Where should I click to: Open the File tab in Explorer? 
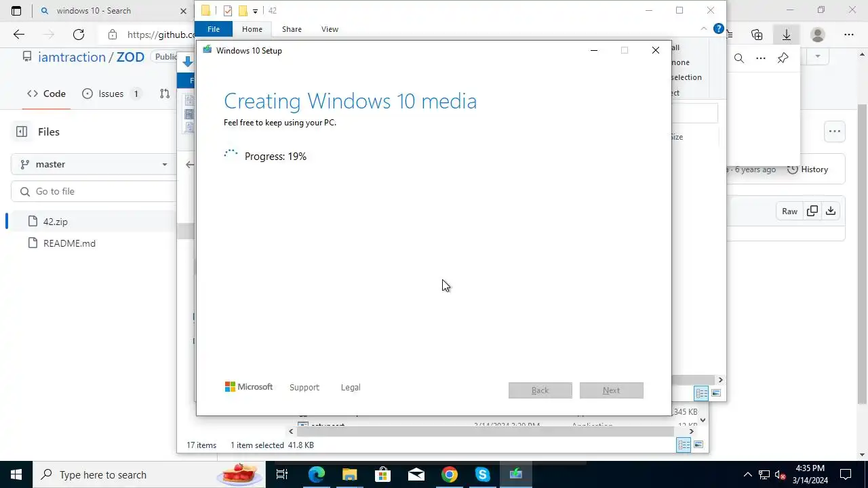pos(214,29)
